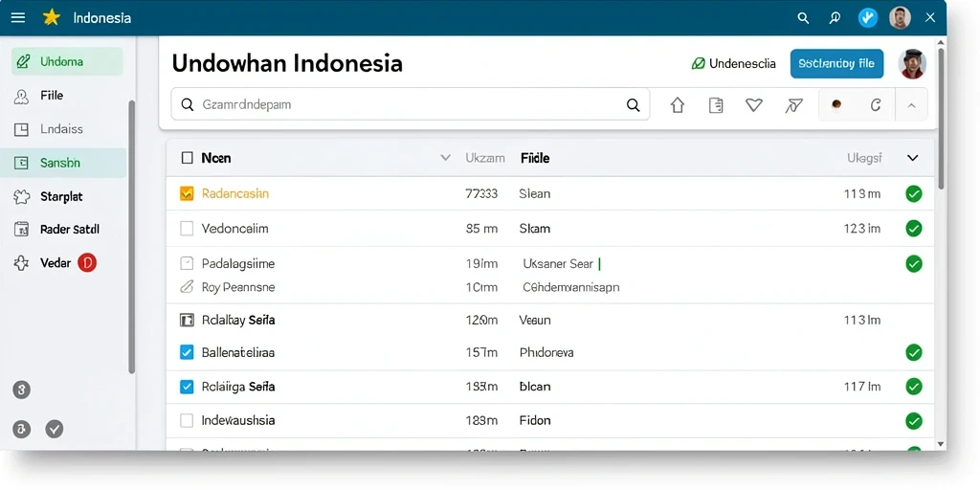Click the gray circular icon at sidebar bottom left
This screenshot has height=490, width=980.
[x=21, y=429]
